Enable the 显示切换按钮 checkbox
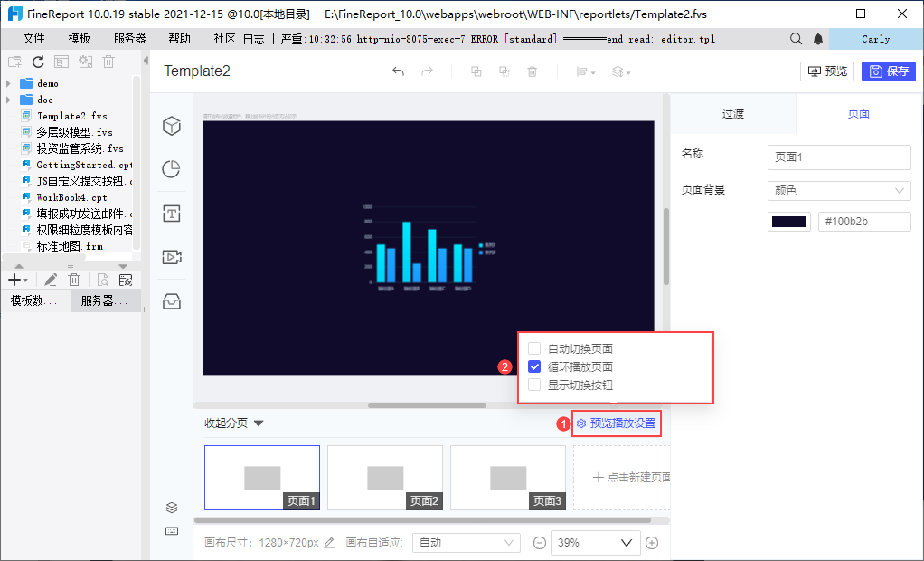Screen dimensions: 924x561 (x=534, y=385)
